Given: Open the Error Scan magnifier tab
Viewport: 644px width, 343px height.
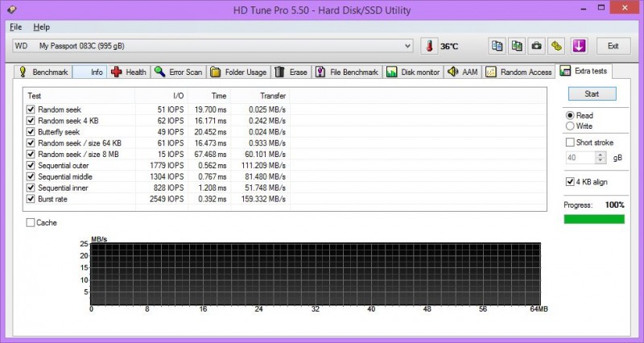Looking at the screenshot, I should click(x=178, y=72).
